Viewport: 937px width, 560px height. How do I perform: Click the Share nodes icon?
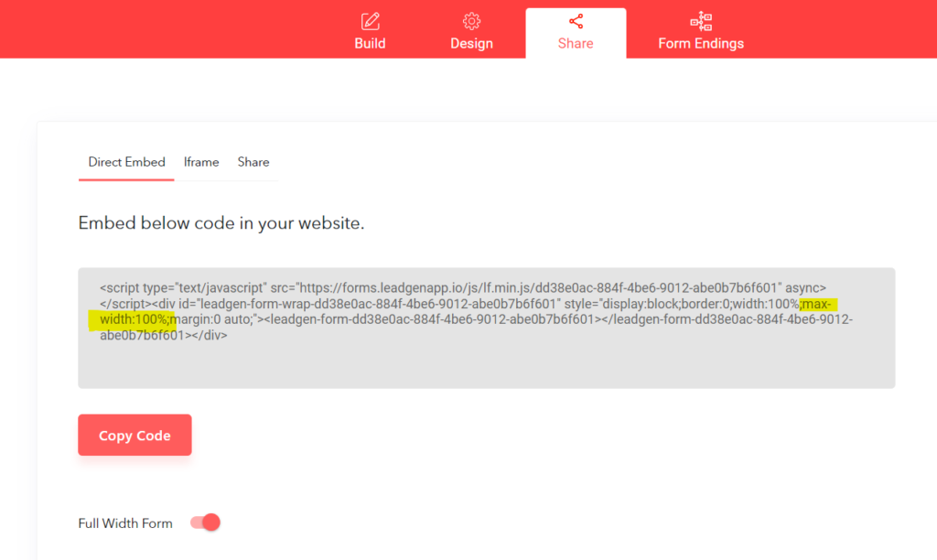coord(576,22)
